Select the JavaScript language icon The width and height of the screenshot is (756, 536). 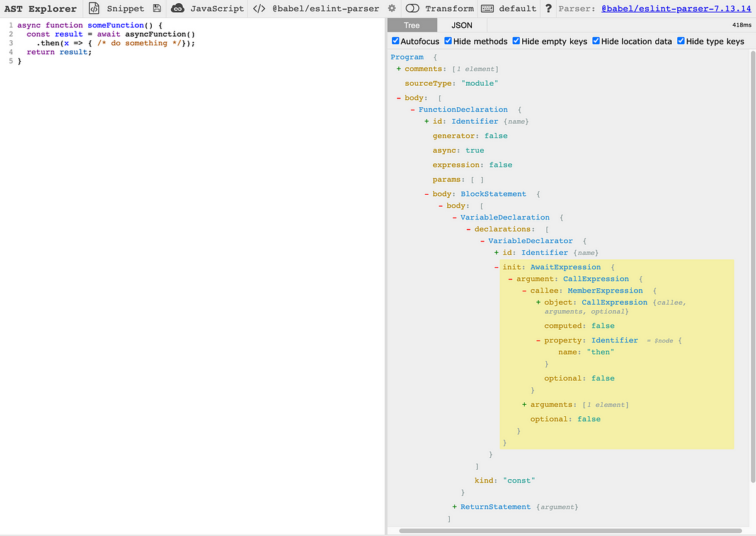pyautogui.click(x=178, y=8)
